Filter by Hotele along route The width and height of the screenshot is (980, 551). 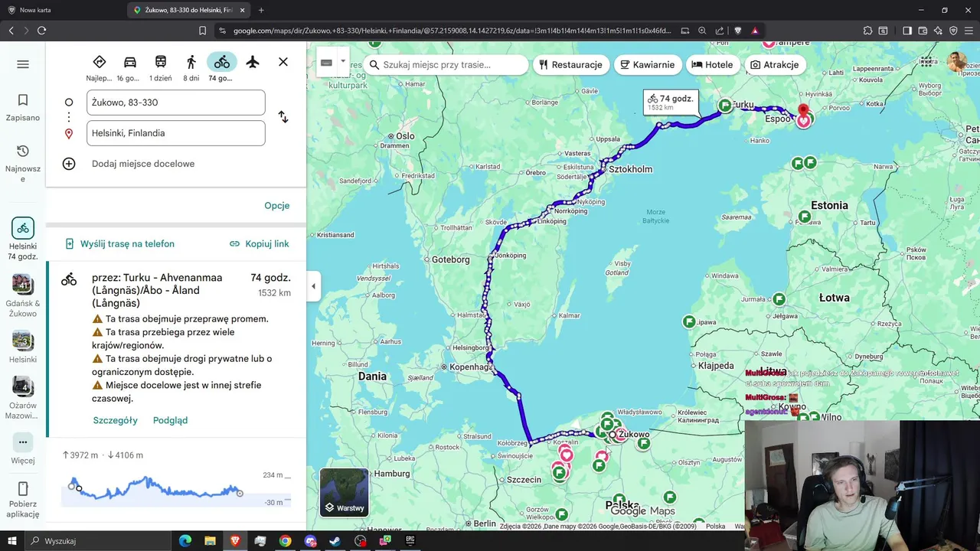[x=712, y=65]
